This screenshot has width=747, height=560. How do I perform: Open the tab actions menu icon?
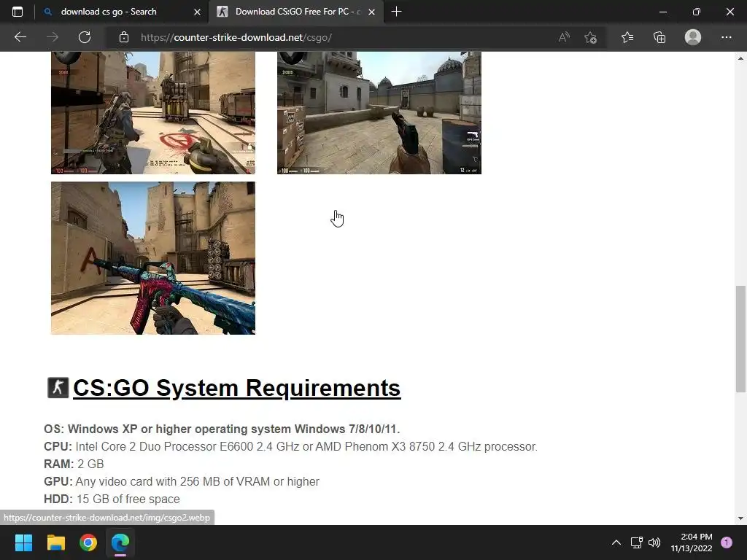[18, 12]
